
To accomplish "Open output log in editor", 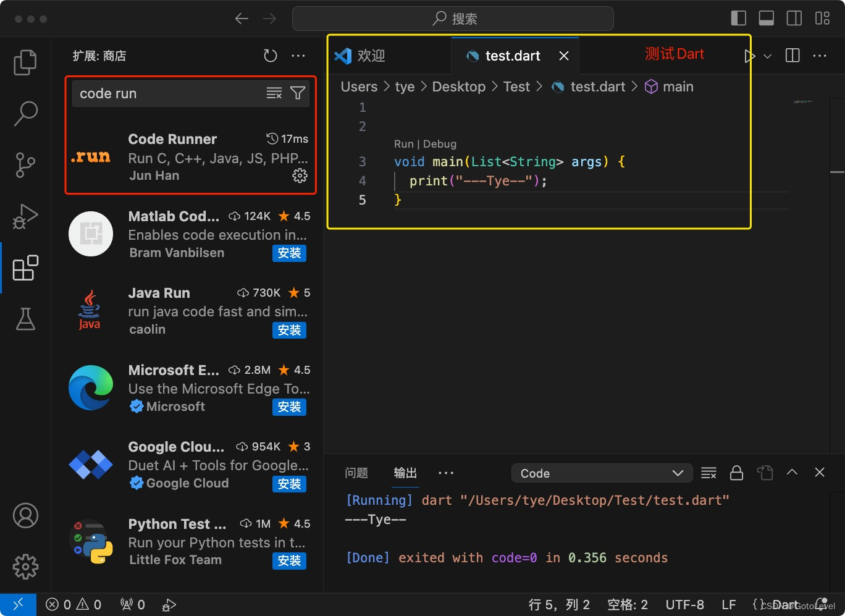I will [x=765, y=473].
